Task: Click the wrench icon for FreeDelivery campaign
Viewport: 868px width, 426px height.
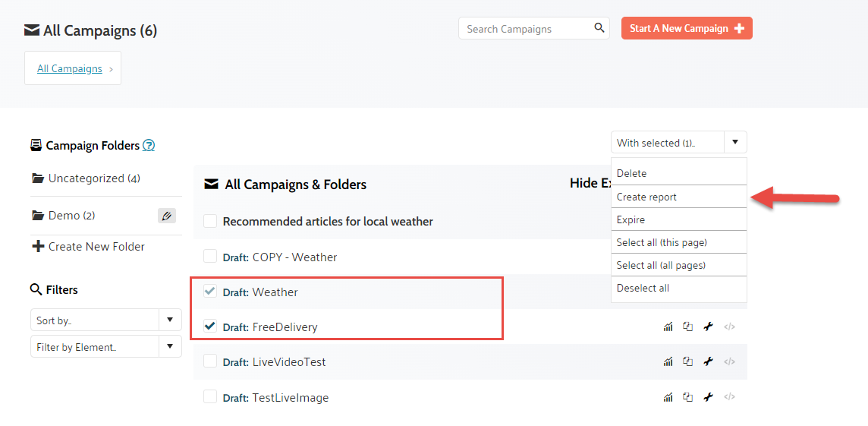Action: point(708,327)
